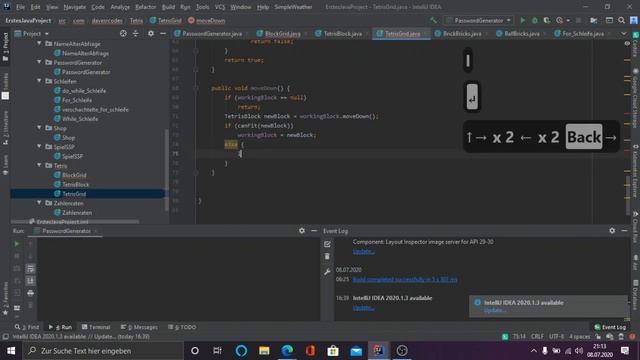Start debugging with the green bug icon
Screen dimensions: 640x360
pyautogui.click(x=535, y=20)
